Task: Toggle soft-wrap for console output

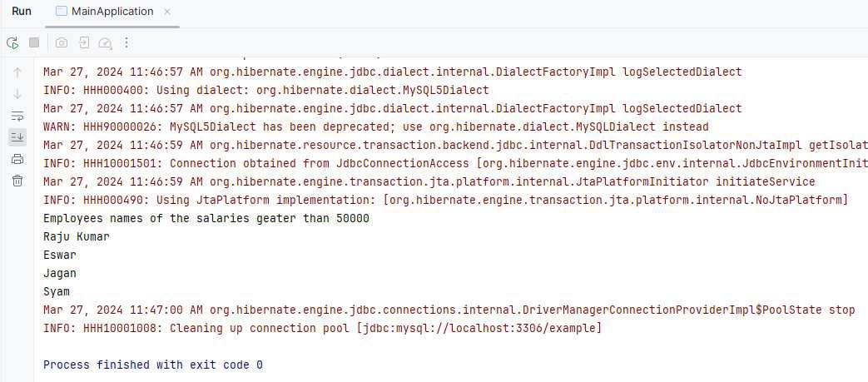Action: (17, 117)
